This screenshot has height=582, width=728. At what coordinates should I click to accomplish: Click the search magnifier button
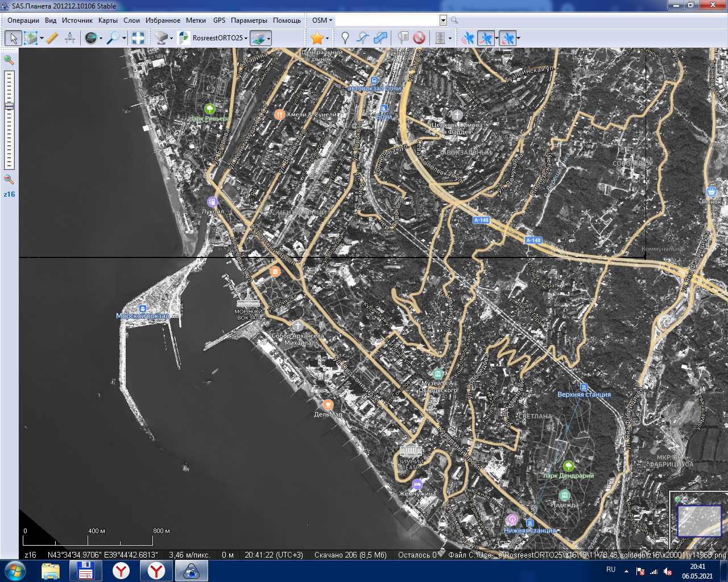454,20
